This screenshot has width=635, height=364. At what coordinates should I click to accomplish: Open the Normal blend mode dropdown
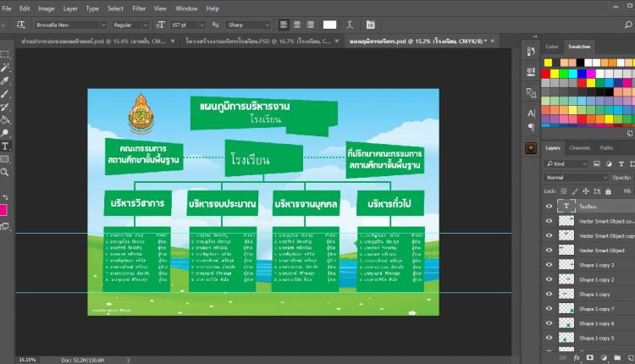point(574,178)
